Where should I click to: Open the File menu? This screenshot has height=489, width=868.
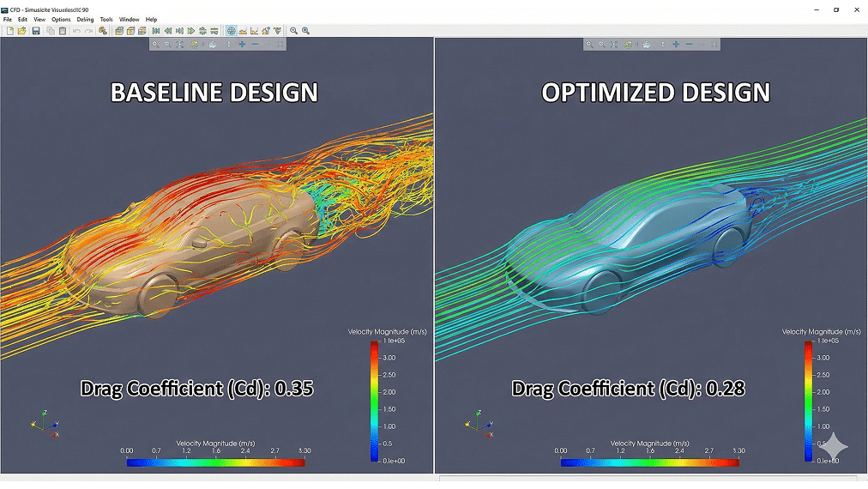click(8, 19)
